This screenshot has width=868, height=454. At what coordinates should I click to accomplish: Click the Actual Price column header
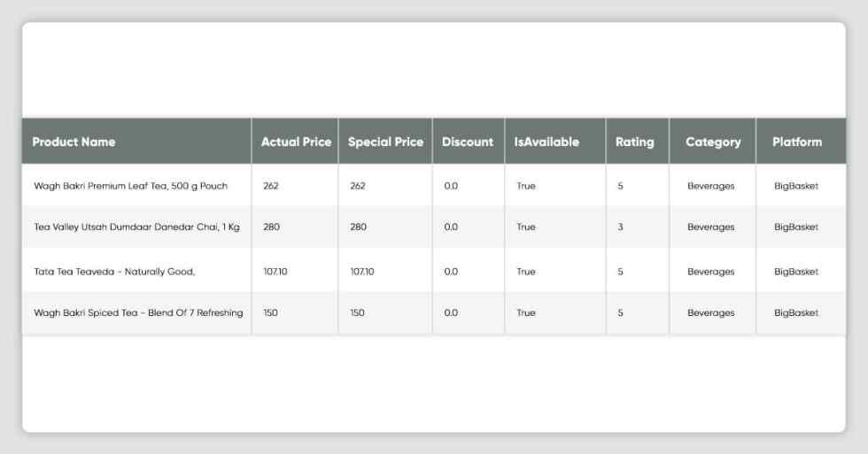[296, 142]
